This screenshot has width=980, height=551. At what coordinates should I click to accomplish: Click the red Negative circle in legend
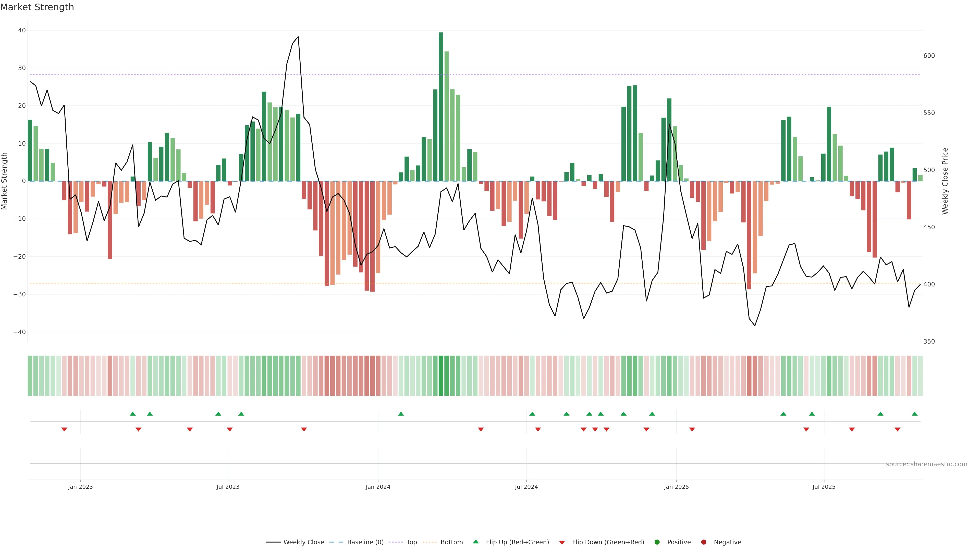tap(703, 542)
